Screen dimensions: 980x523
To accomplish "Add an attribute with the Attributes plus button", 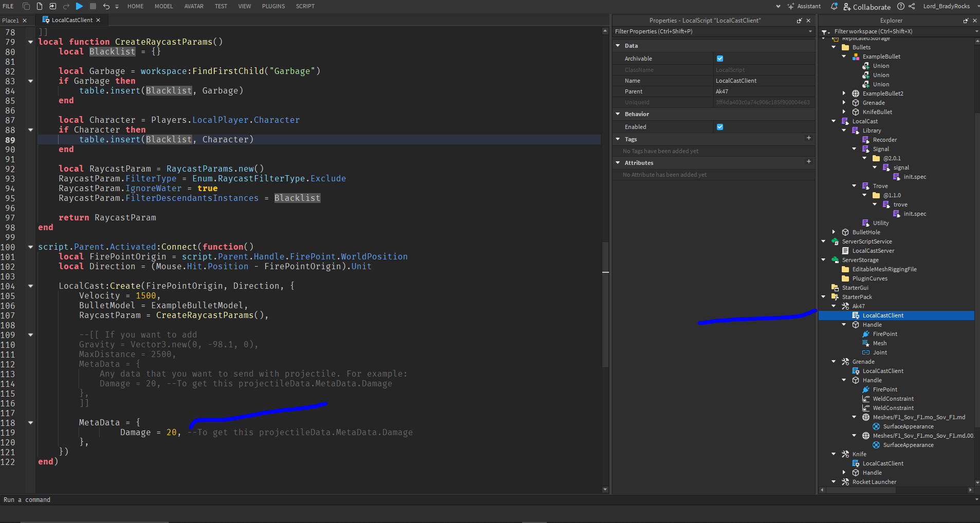I will [808, 162].
